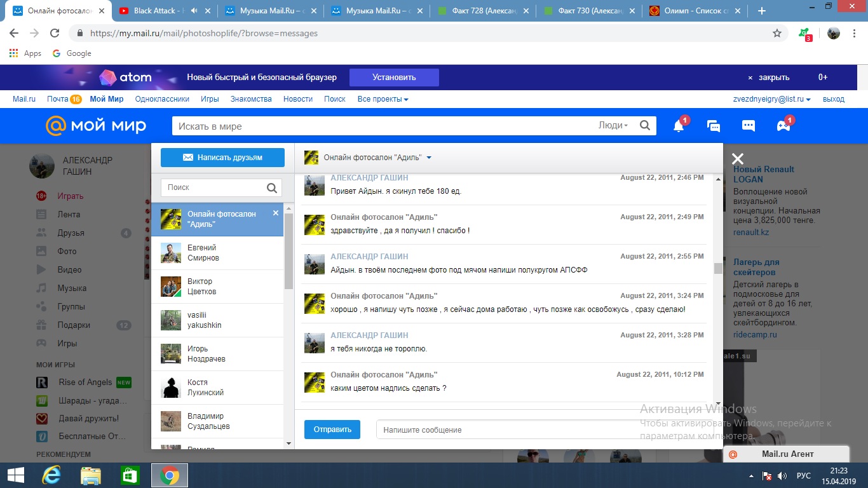
Task: Expand Все проекты dropdown
Action: (x=383, y=99)
